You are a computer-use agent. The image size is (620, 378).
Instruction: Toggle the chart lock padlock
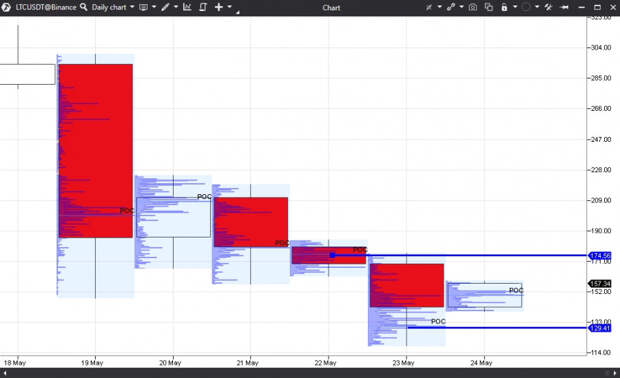(504, 7)
